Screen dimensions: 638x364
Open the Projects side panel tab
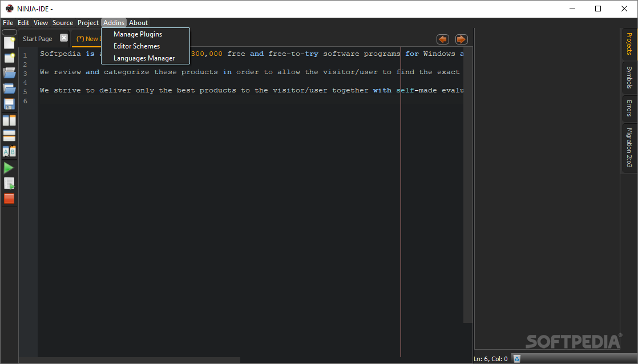(x=629, y=44)
